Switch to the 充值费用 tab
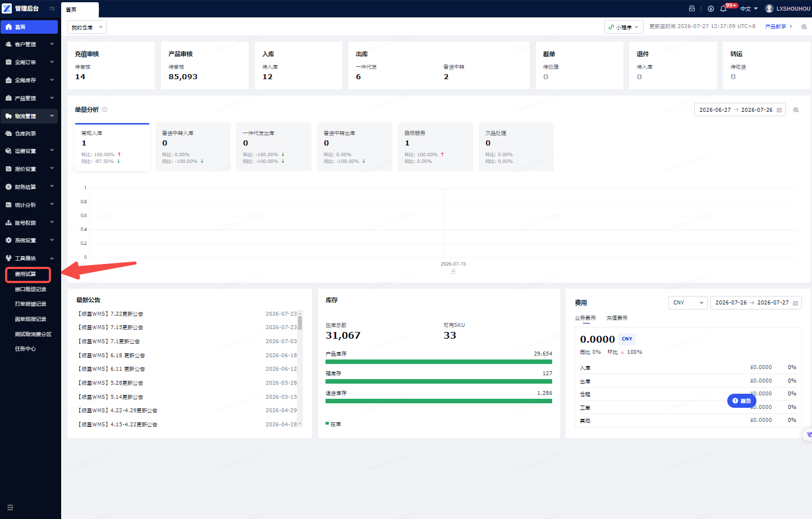Screen dimensions: 812x519 pyautogui.click(x=617, y=318)
